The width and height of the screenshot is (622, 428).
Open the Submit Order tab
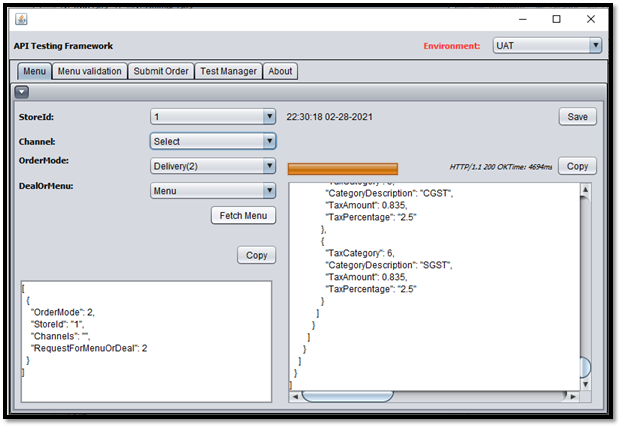pyautogui.click(x=161, y=71)
